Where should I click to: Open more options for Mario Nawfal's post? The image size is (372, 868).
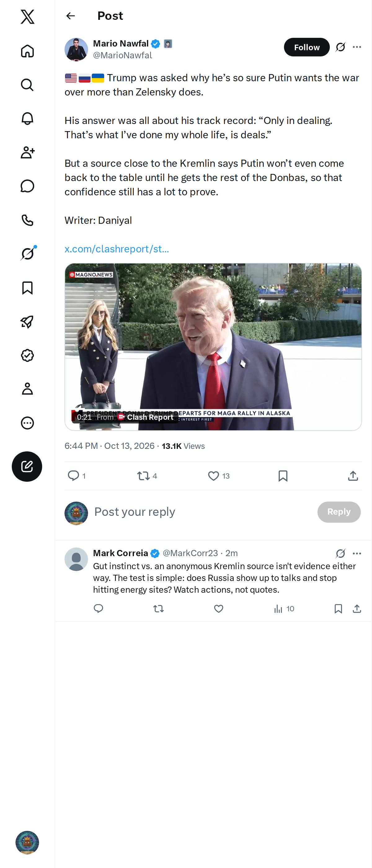[x=357, y=47]
